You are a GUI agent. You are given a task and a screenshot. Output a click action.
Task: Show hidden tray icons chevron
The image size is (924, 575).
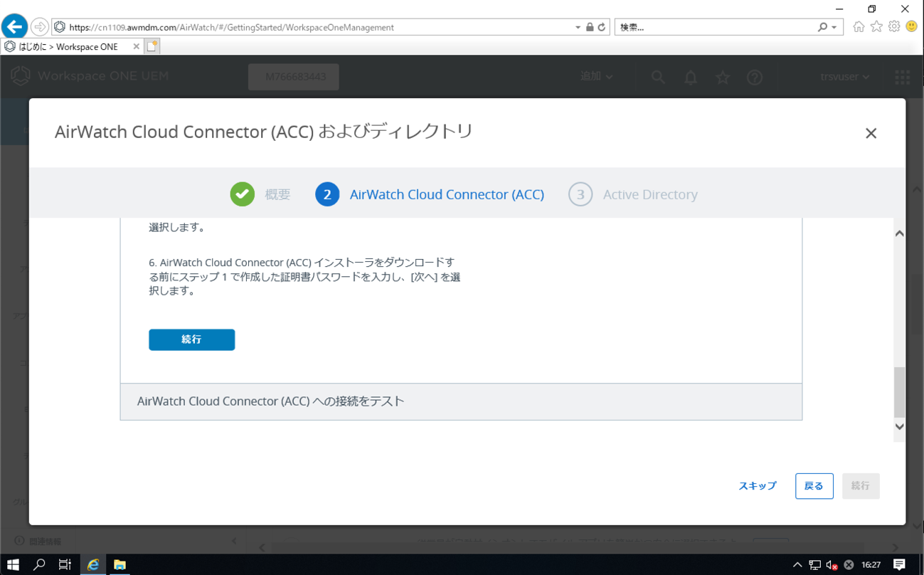pos(797,565)
